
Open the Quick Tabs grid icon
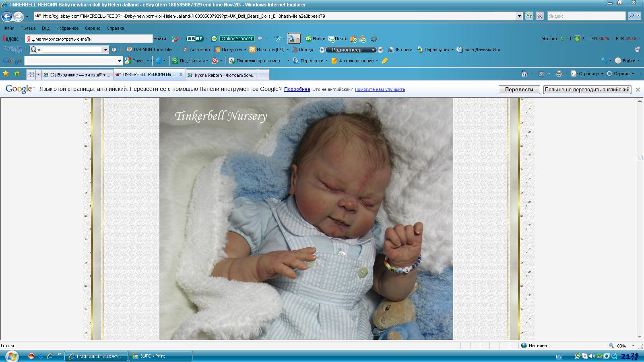[x=31, y=74]
